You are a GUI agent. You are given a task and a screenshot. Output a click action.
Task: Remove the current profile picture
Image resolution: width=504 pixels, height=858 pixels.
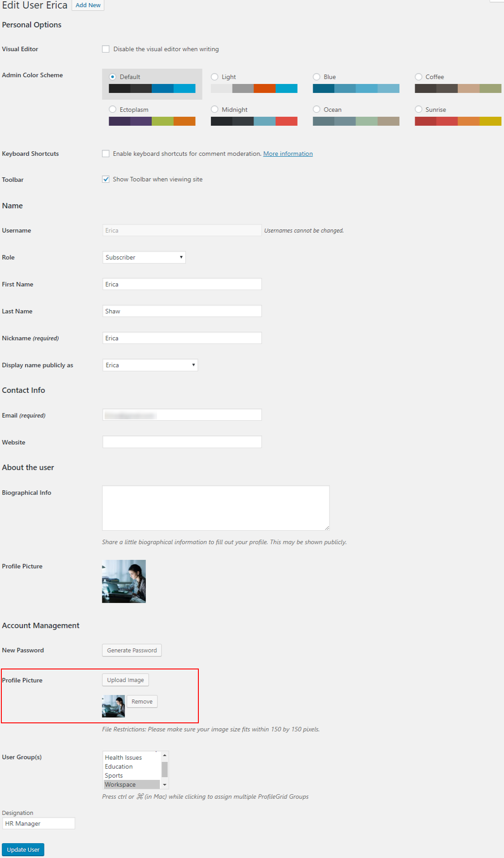pos(142,701)
